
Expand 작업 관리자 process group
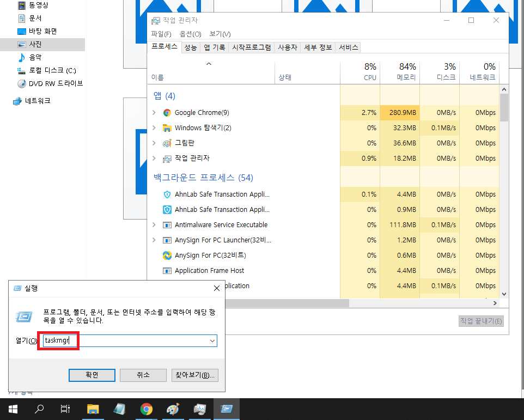coord(154,158)
